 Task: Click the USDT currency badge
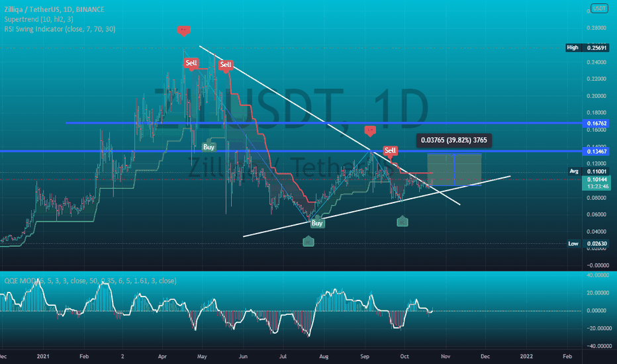pos(599,8)
